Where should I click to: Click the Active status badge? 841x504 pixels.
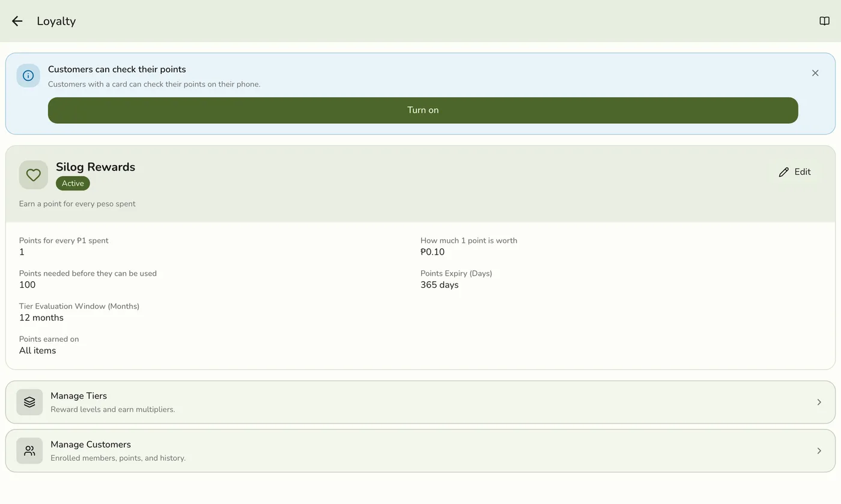point(73,183)
